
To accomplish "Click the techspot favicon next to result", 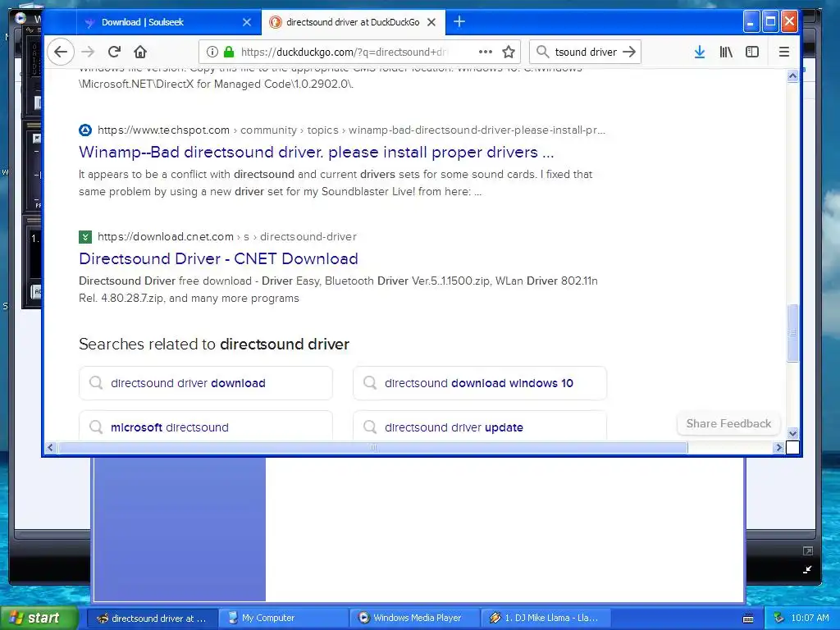I will (85, 130).
